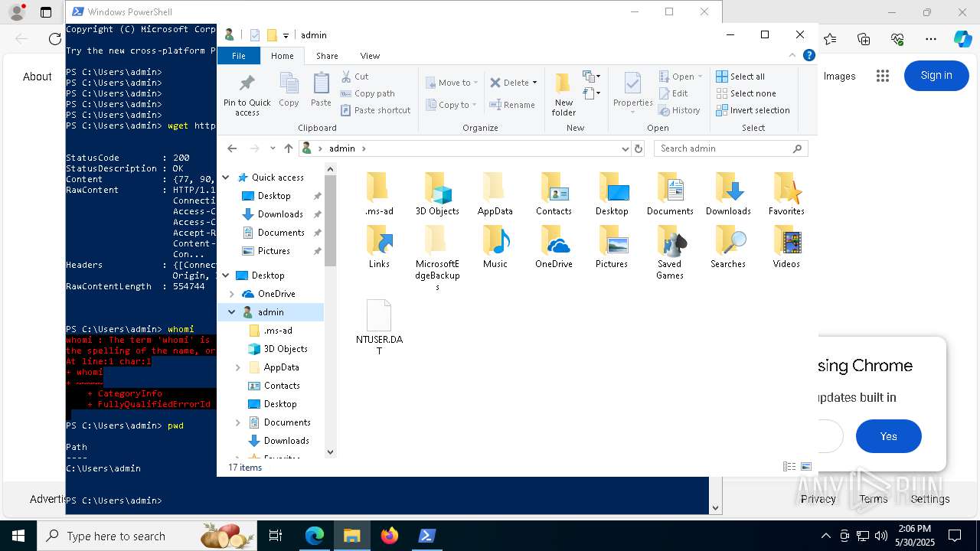Image resolution: width=980 pixels, height=551 pixels.
Task: Open the Open dropdown in ribbon
Action: 681,77
